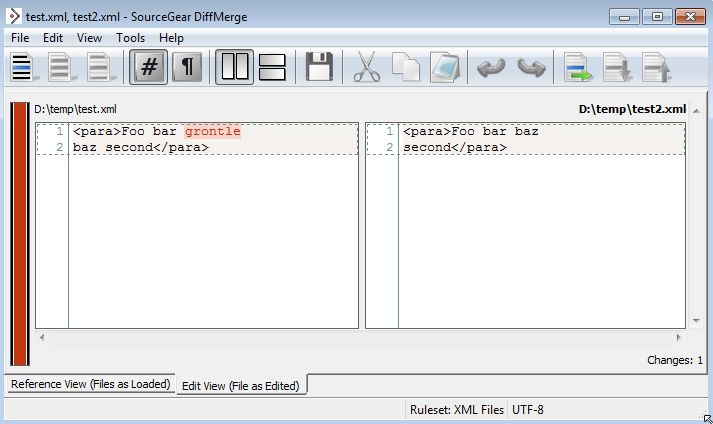The image size is (713, 424).
Task: Toggle the line numbers (#) button
Action: [148, 67]
